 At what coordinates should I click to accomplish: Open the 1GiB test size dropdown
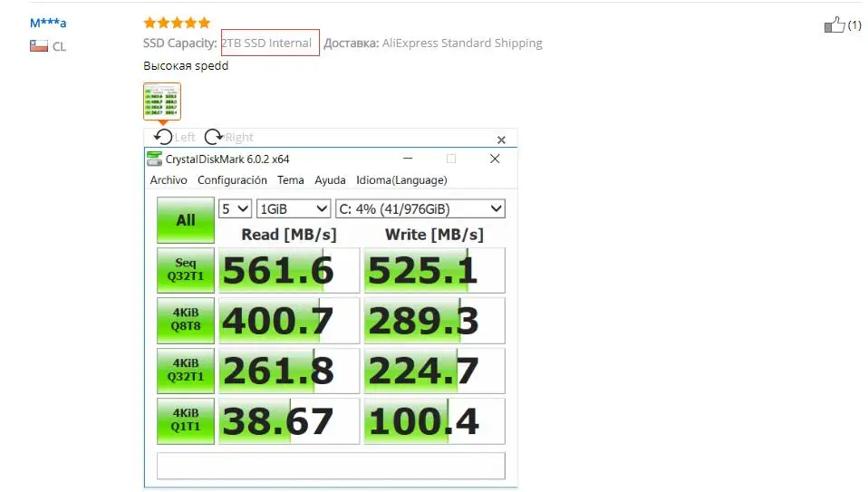(x=294, y=208)
